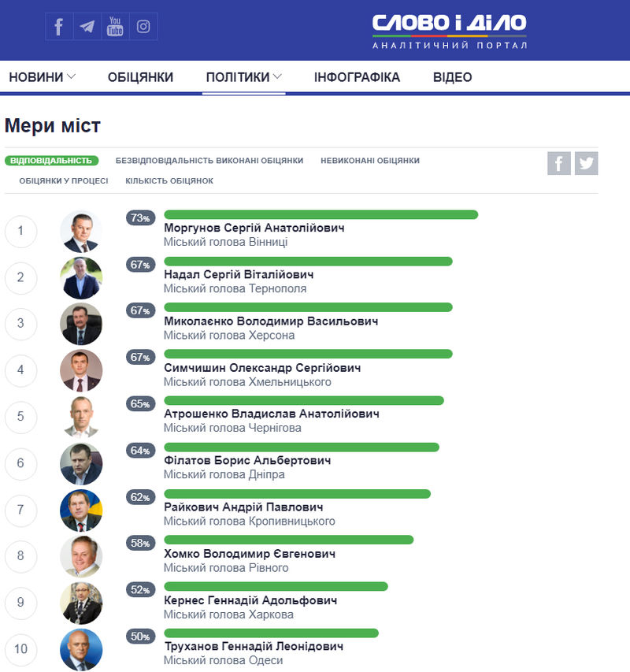Open the Instagram icon in the header
630x672 pixels.
pos(143,27)
